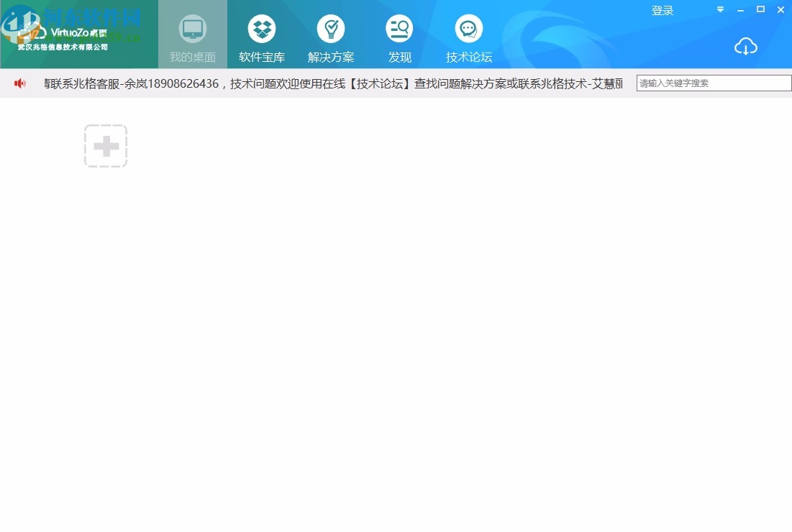Maximize the VirtuoZo window
Screen dimensions: 792x532
(760, 9)
